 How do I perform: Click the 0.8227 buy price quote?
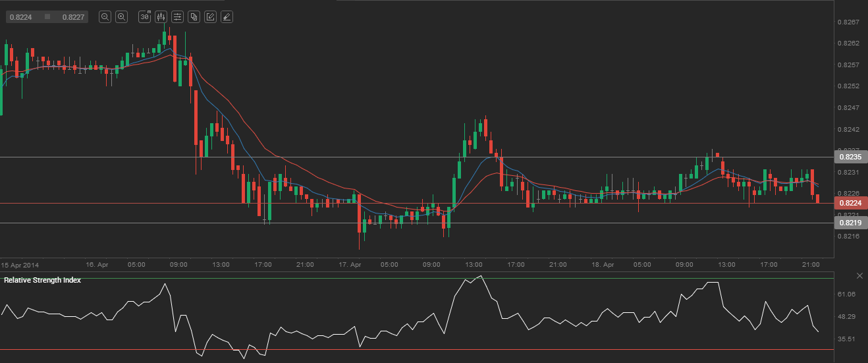pyautogui.click(x=73, y=17)
